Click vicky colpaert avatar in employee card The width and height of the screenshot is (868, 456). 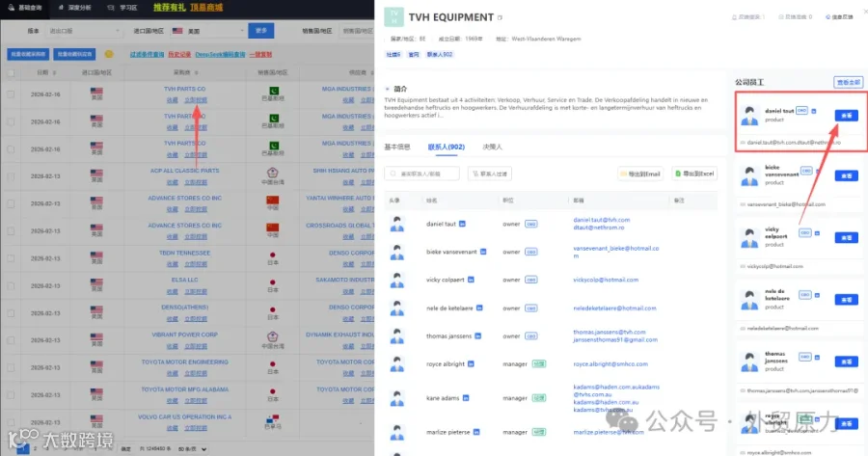coord(749,238)
